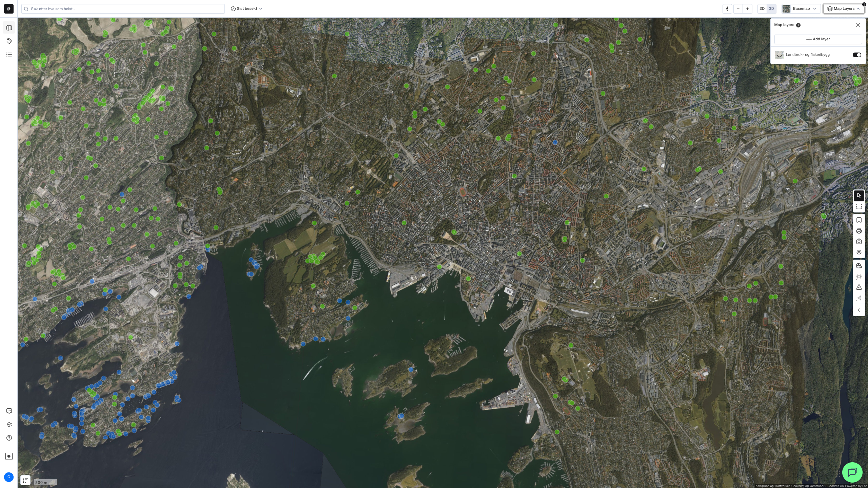Screen dimensions: 868x488
Task: Collapse the Map Layers dropdown button
Action: coord(844,9)
